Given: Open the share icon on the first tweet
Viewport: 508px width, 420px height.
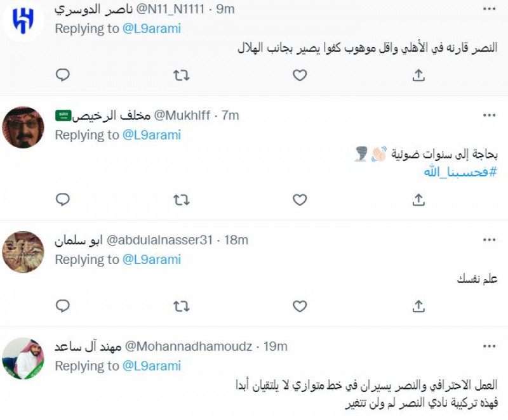Looking at the screenshot, I should click(417, 75).
